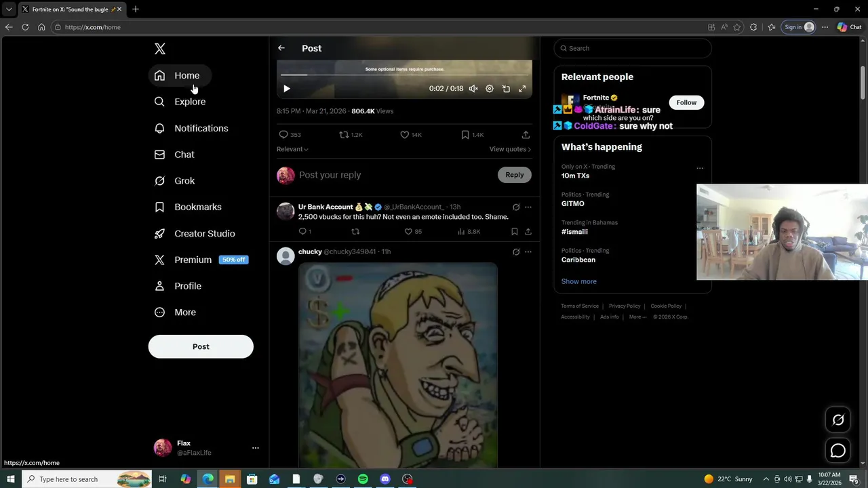Comment on Ur Bank Account reply
Viewport: 868px width, 488px height.
click(x=304, y=232)
